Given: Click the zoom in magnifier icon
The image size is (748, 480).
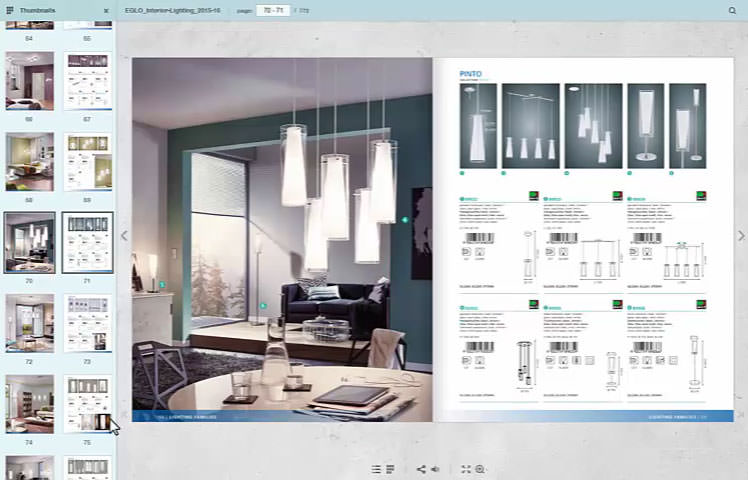Looking at the screenshot, I should click(x=480, y=469).
